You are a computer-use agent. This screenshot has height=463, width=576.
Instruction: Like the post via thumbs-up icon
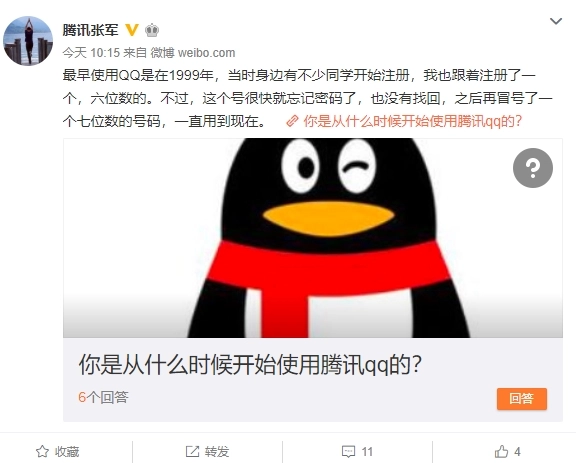coord(501,451)
